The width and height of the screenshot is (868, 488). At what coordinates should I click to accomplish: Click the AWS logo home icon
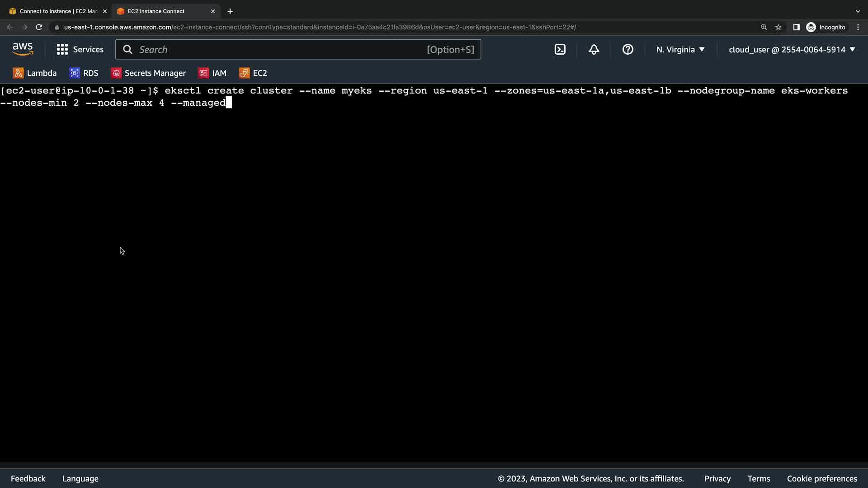coord(23,49)
